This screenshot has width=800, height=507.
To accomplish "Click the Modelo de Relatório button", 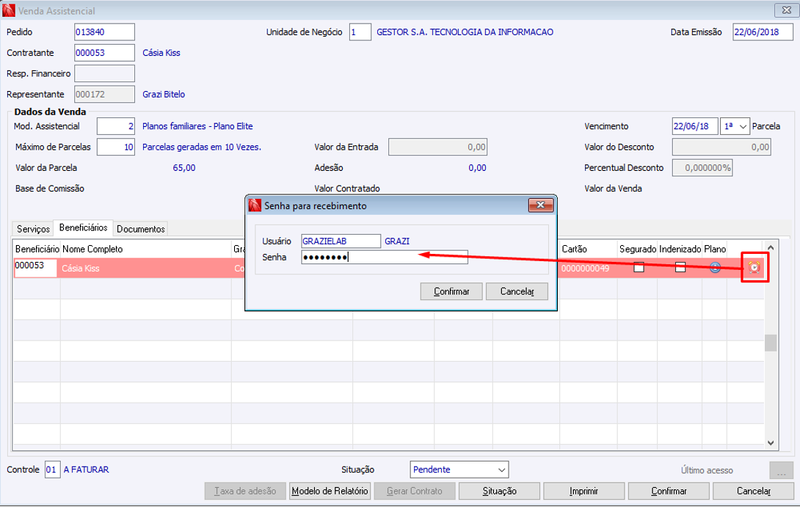I will pyautogui.click(x=330, y=491).
